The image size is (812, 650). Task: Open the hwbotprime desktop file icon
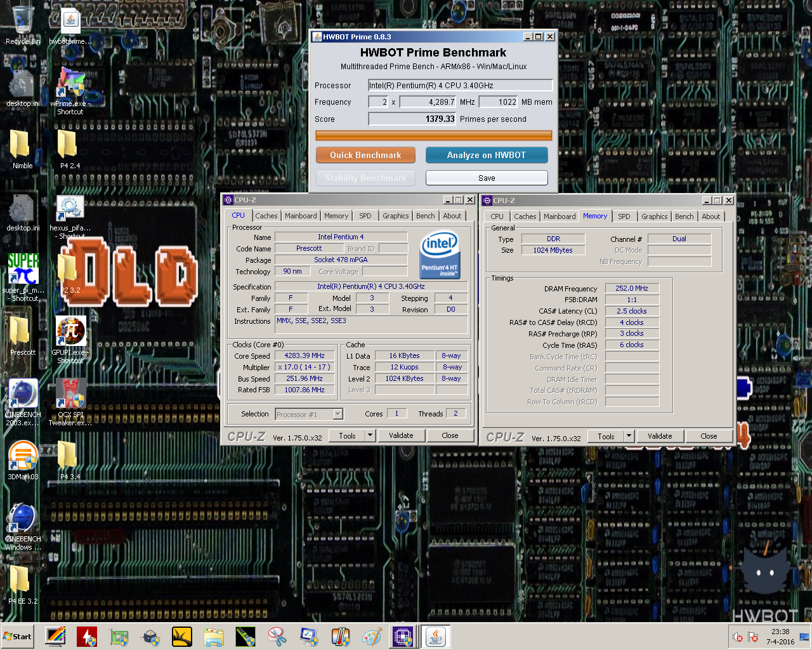click(70, 27)
